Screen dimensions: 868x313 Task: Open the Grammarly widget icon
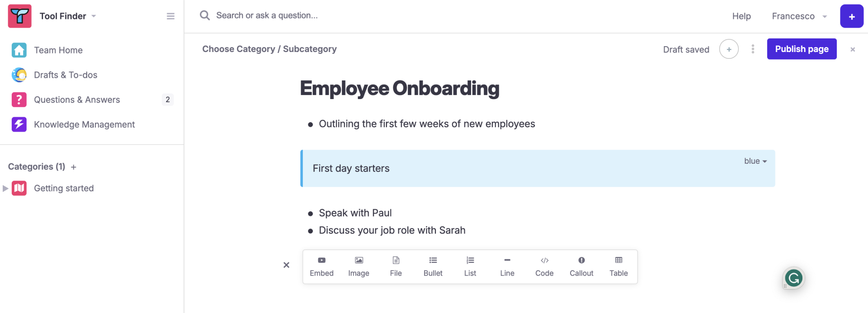[794, 278]
